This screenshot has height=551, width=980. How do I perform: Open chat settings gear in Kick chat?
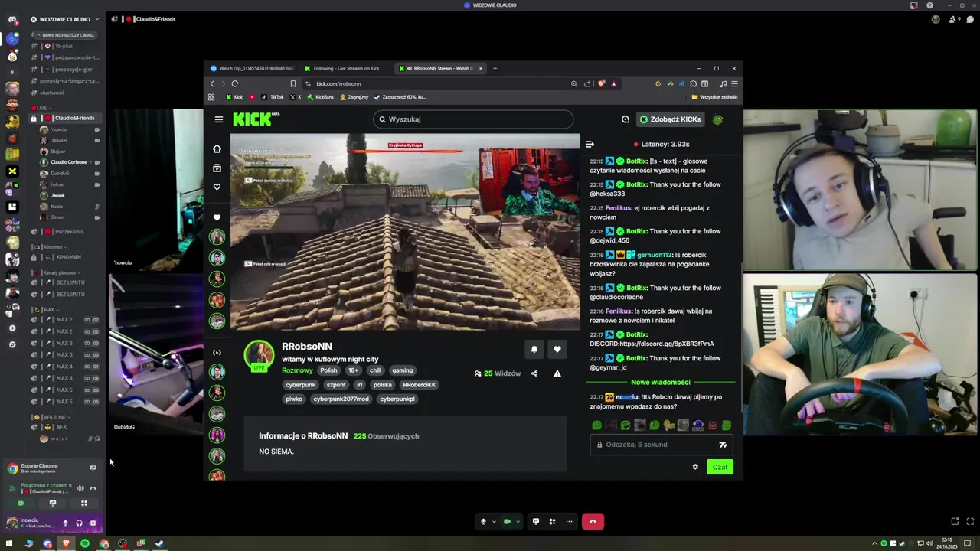695,467
